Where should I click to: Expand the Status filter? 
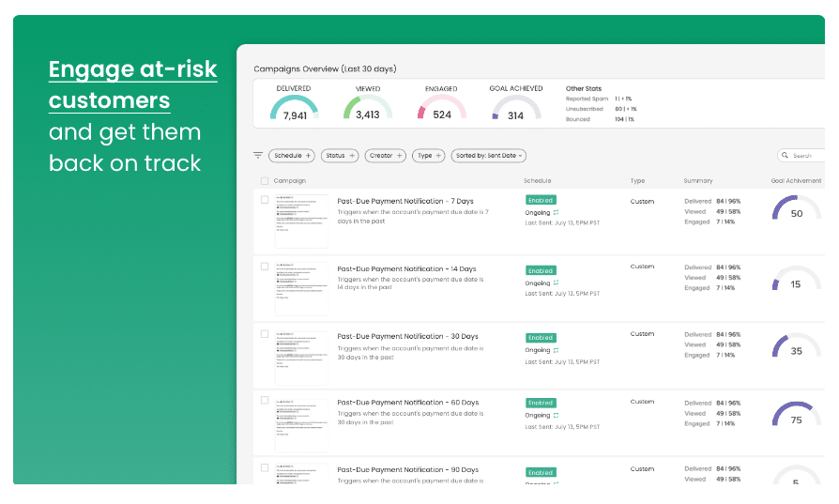click(x=339, y=156)
